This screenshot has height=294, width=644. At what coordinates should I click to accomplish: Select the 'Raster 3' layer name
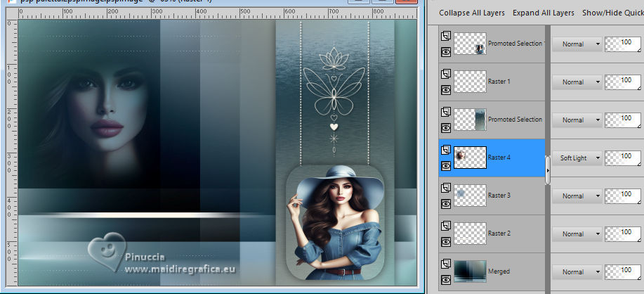(499, 196)
